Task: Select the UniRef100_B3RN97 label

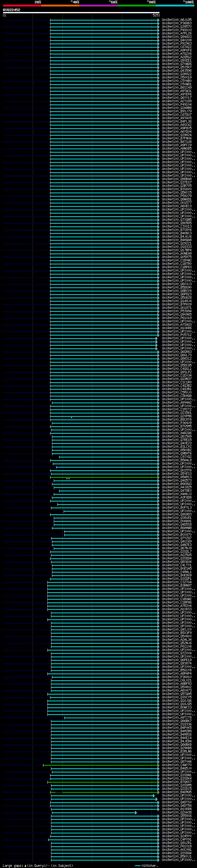Action: (177, 586)
